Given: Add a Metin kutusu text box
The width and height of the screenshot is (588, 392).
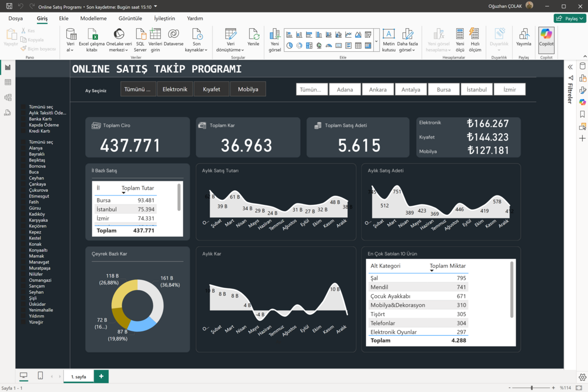Looking at the screenshot, I should (389, 39).
